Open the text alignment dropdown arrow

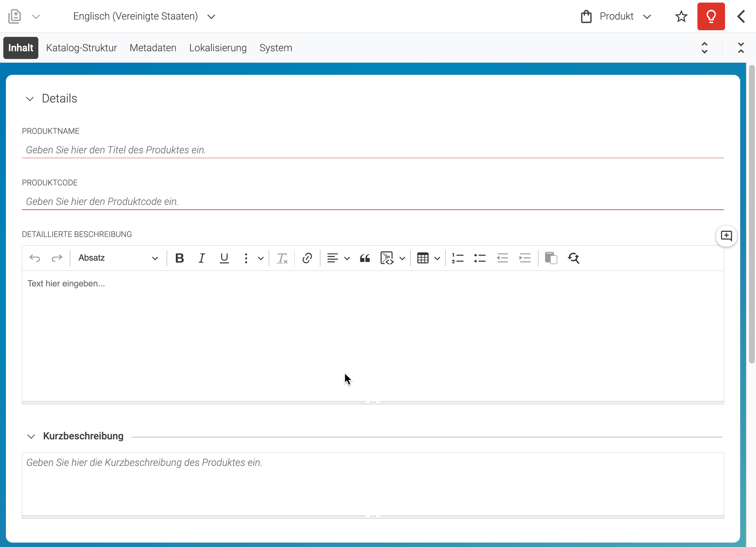[347, 258]
